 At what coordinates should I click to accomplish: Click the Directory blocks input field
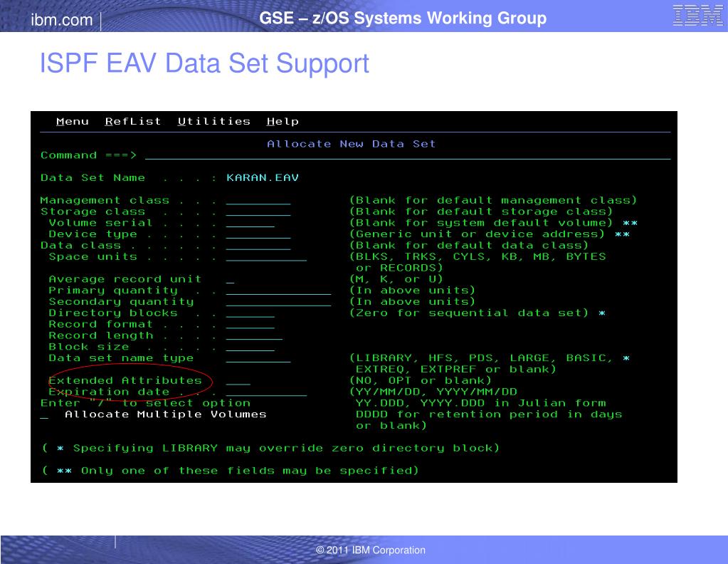click(250, 313)
